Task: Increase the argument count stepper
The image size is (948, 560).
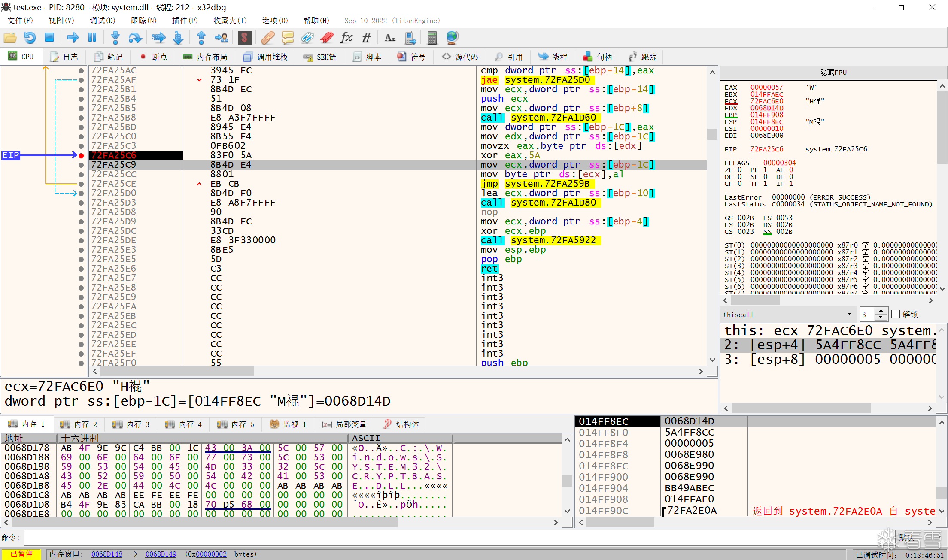Action: [881, 311]
